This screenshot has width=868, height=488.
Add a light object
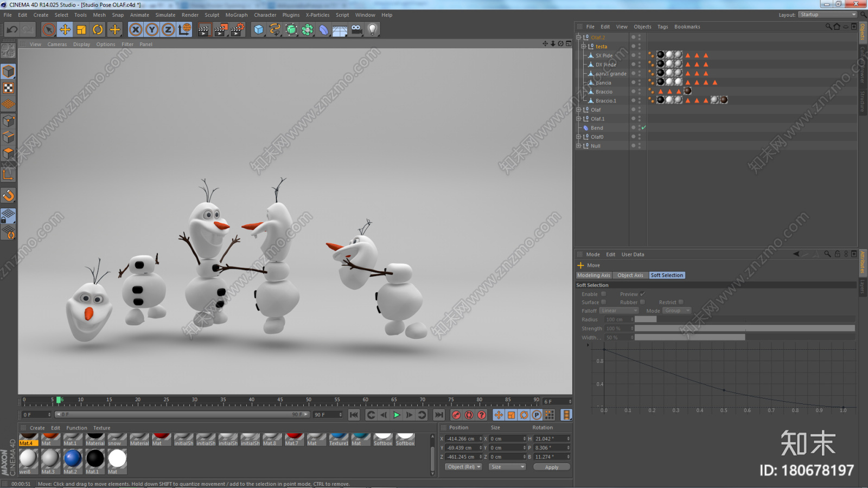click(373, 29)
